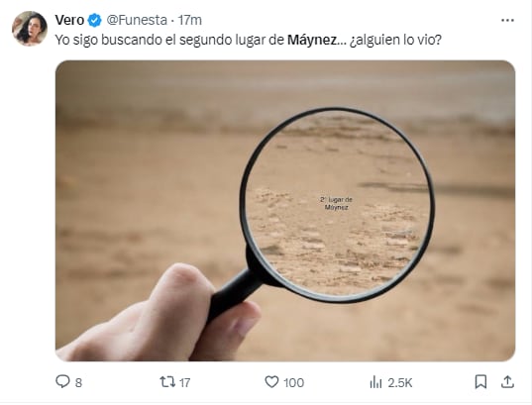The width and height of the screenshot is (532, 405).
Task: Click the reply speech bubble icon
Action: [x=62, y=381]
